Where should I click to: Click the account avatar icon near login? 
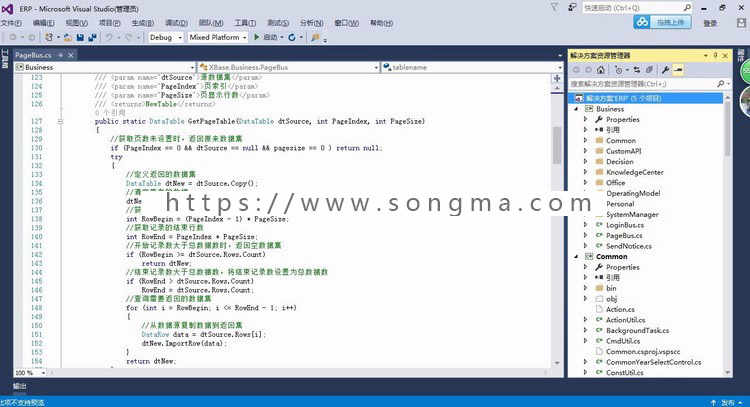coord(741,22)
